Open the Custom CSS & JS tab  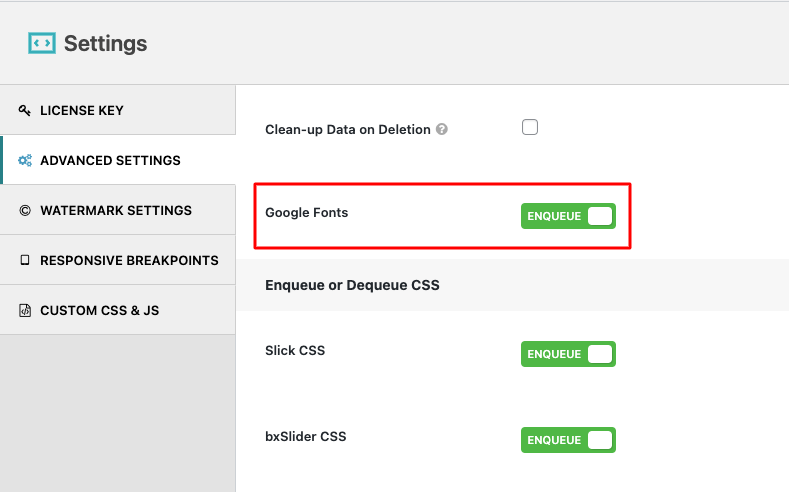pos(99,310)
